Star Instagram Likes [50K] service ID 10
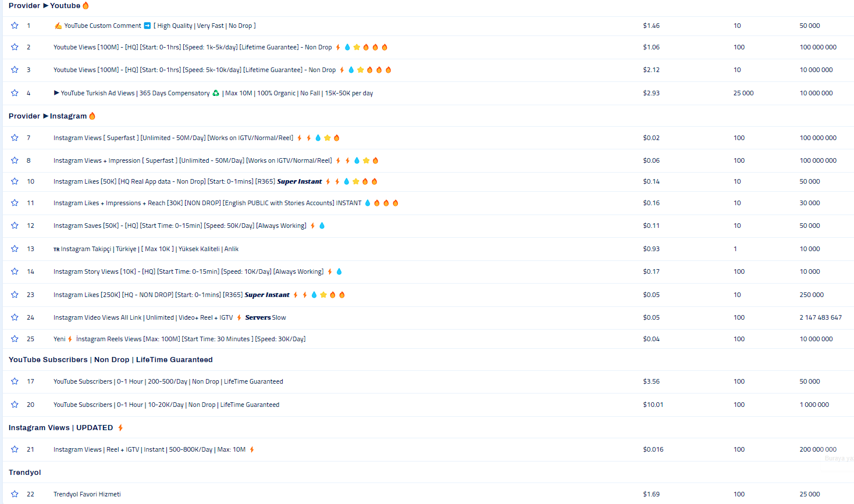Viewport: 854px width, 504px height. (x=15, y=181)
